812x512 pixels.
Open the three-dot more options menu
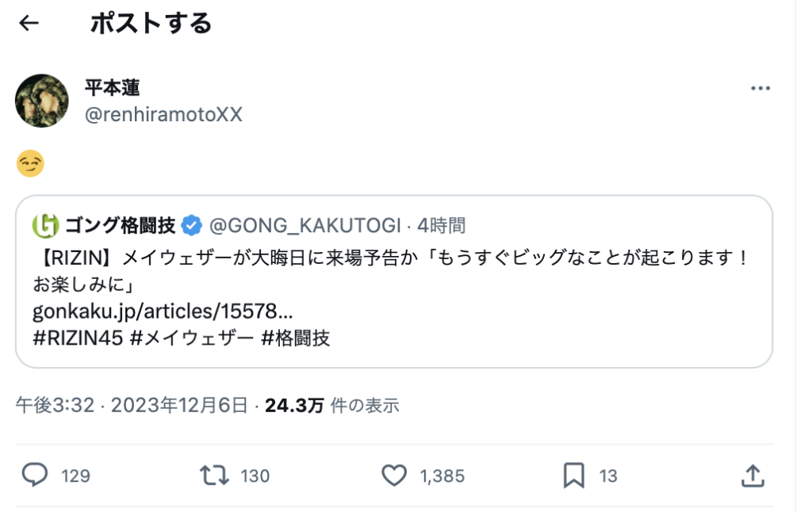(760, 90)
